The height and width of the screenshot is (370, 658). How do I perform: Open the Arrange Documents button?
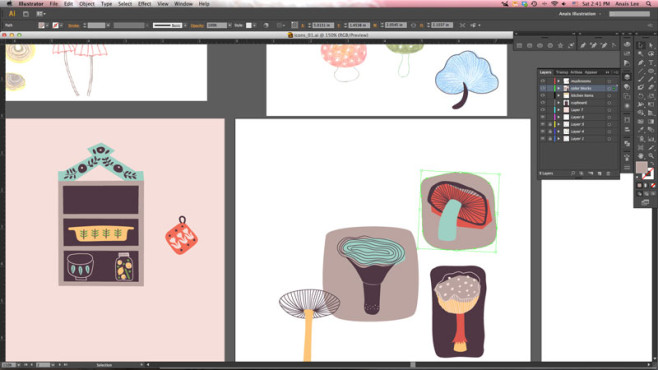click(x=41, y=14)
